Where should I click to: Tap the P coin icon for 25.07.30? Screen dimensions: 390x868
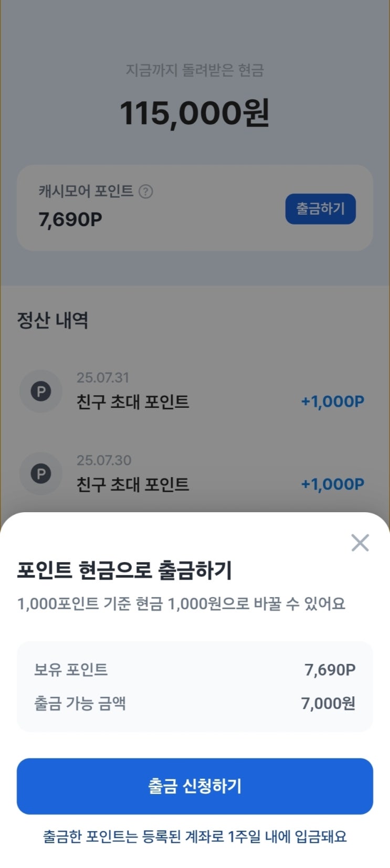click(x=41, y=474)
